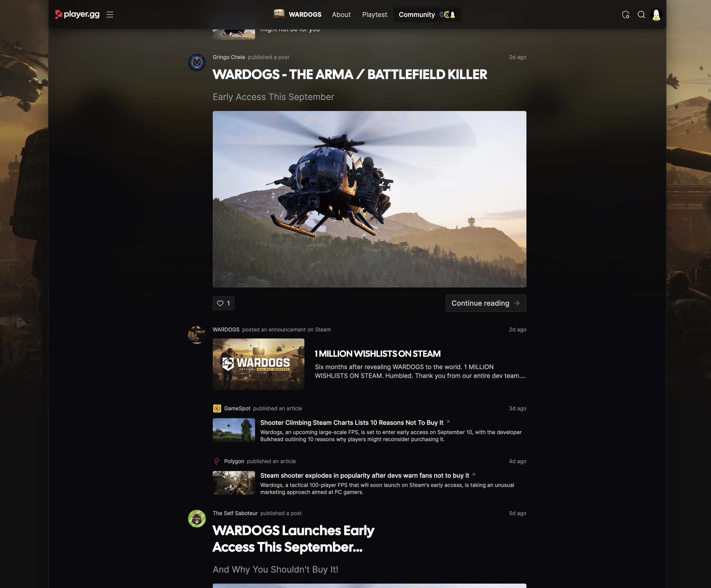
Task: Open the WARDOGS Steam announcement thumbnail
Action: 258,364
